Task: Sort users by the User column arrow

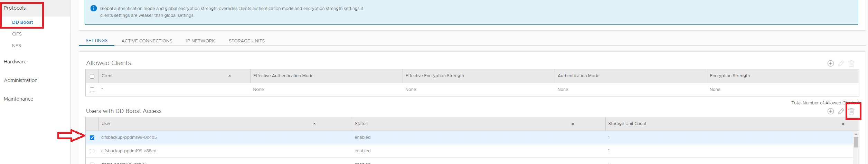Action: (314, 124)
